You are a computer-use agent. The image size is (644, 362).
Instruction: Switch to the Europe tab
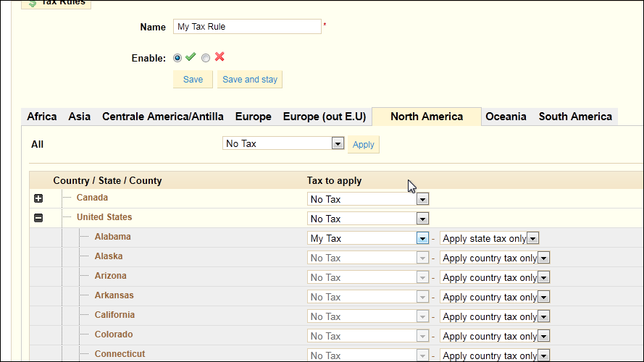253,117
